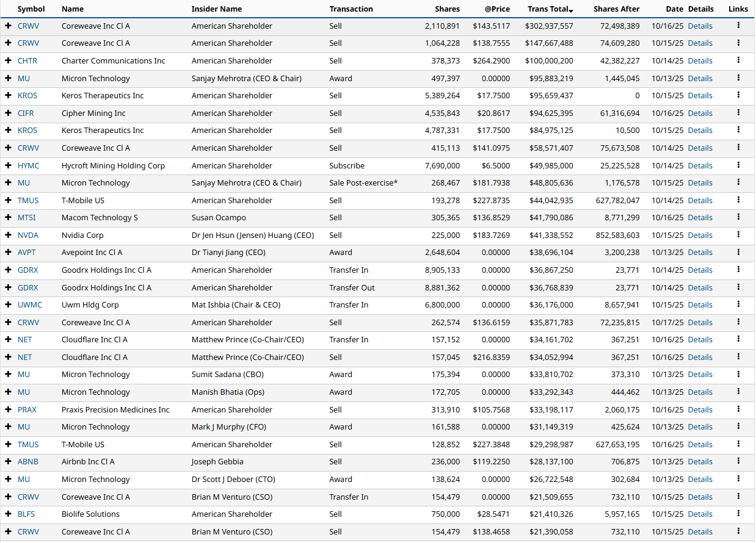Sort table by Symbol column header
The width and height of the screenshot is (756, 543).
click(x=31, y=9)
